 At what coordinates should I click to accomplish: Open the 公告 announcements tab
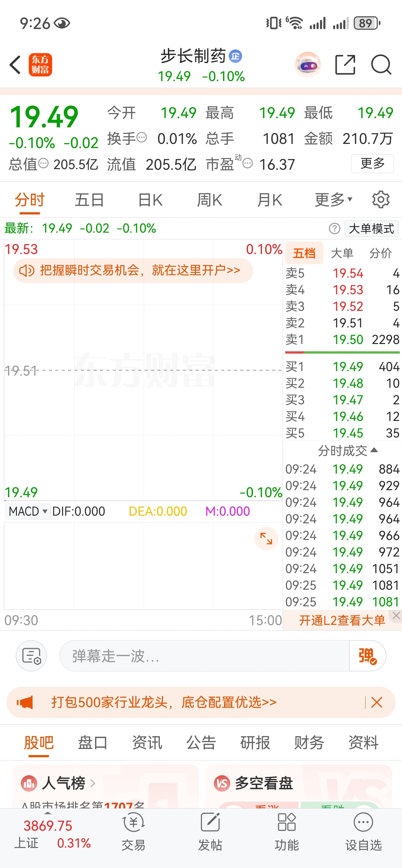click(201, 742)
